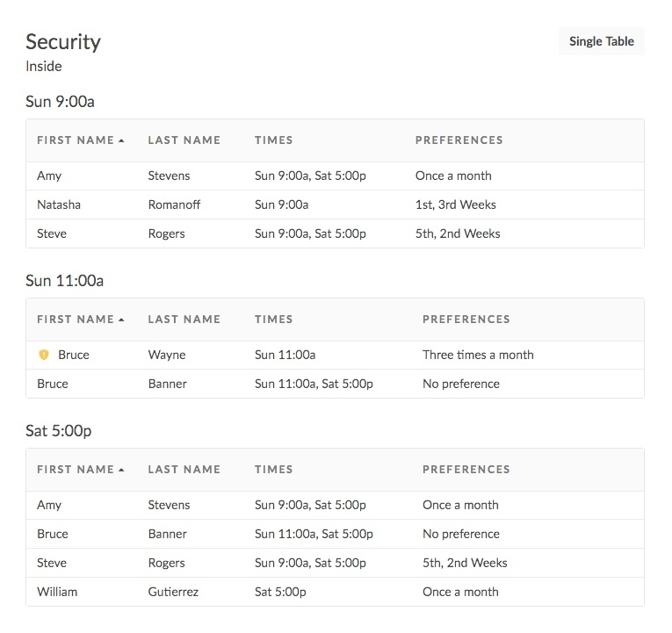Image resolution: width=672 pixels, height=633 pixels.
Task: Select Amy Stevens in Sun 9:00a table
Action: click(49, 176)
